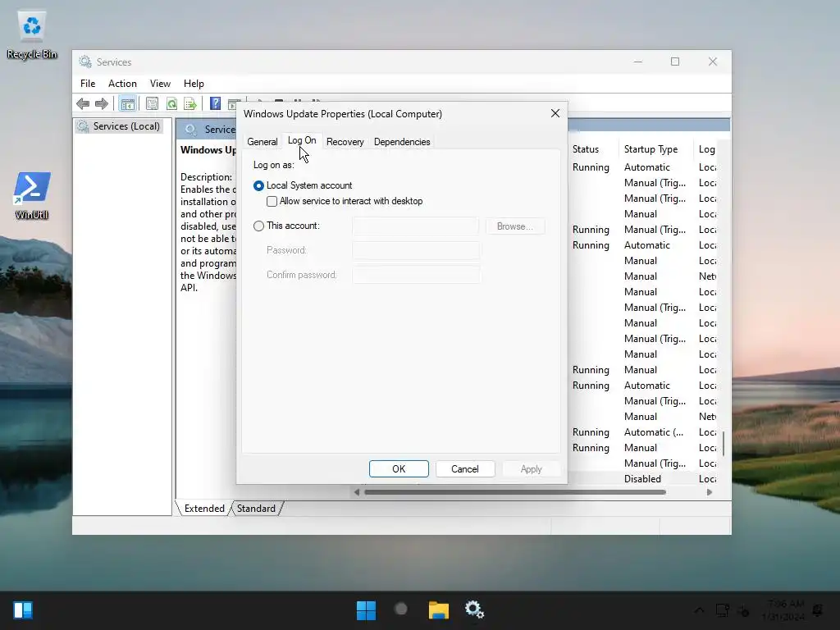This screenshot has height=630, width=840.
Task: Switch to the Recovery tab
Action: click(x=345, y=142)
